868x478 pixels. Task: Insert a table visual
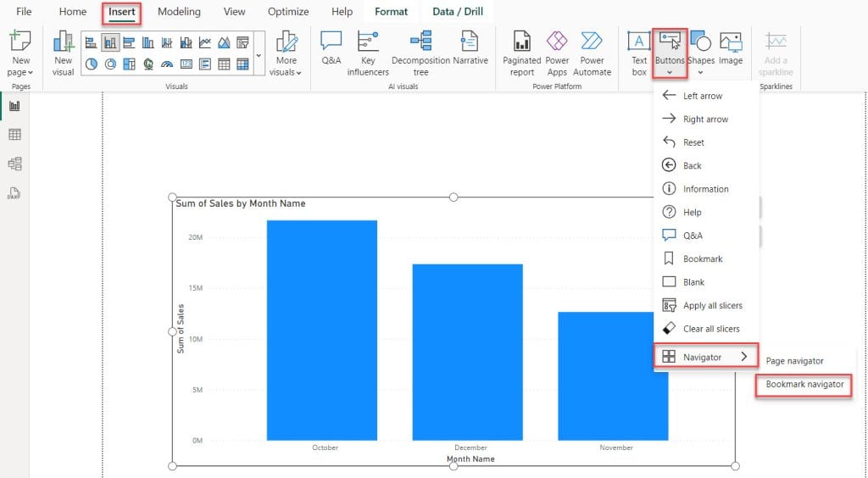pyautogui.click(x=224, y=64)
